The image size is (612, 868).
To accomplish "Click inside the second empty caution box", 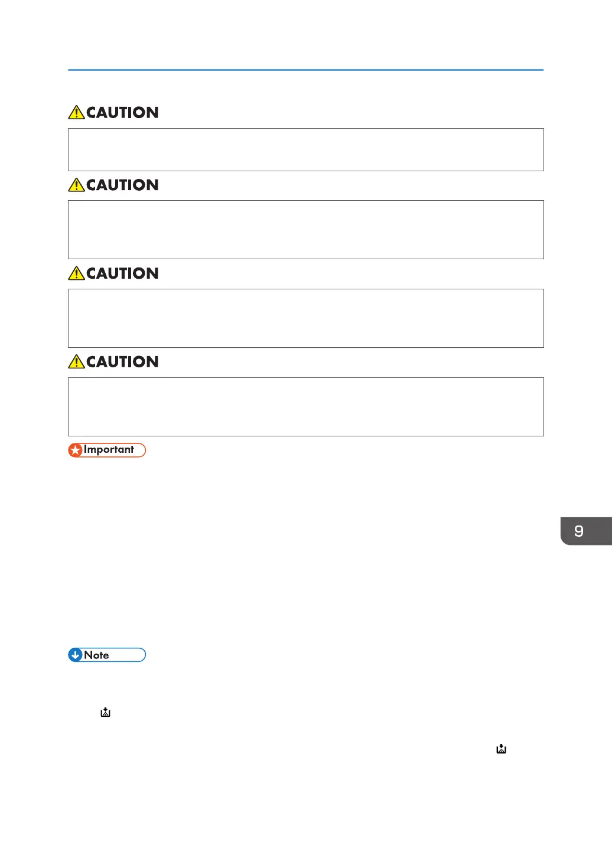I will (x=306, y=230).
